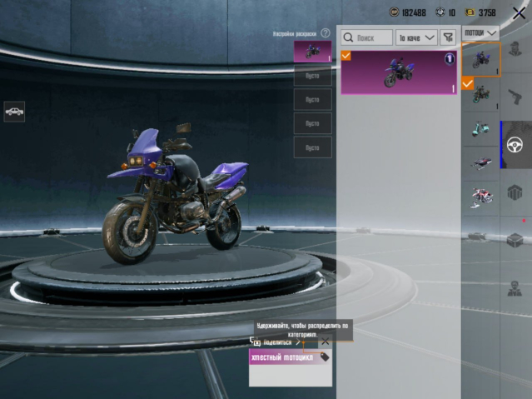Select the steering wheel vehicles category
The image size is (532, 399).
pos(515,145)
